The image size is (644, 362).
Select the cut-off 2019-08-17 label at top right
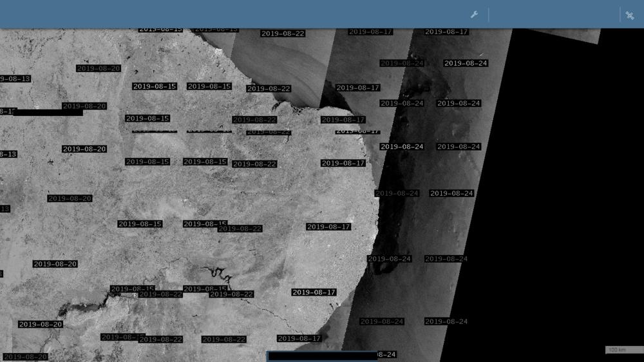[446, 32]
